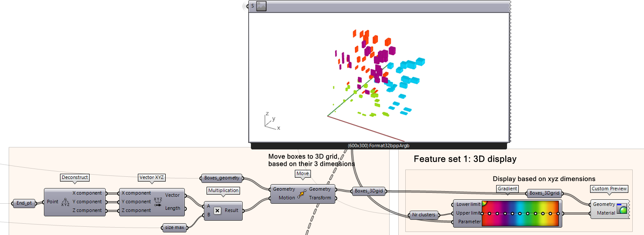Click the Gradient label tag

(507, 189)
